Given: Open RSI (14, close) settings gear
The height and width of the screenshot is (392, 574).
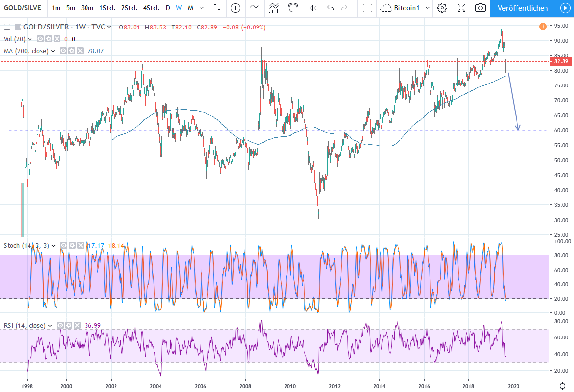Looking at the screenshot, I should (68, 325).
